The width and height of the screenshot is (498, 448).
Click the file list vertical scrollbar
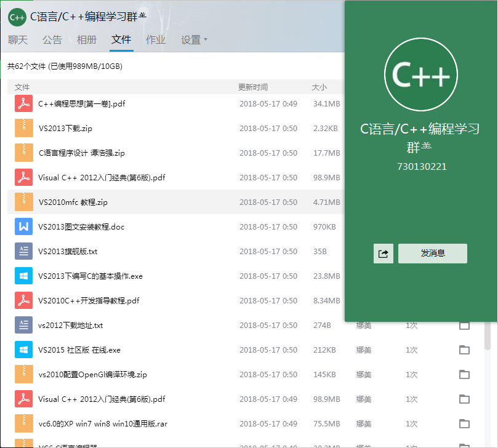point(488,335)
